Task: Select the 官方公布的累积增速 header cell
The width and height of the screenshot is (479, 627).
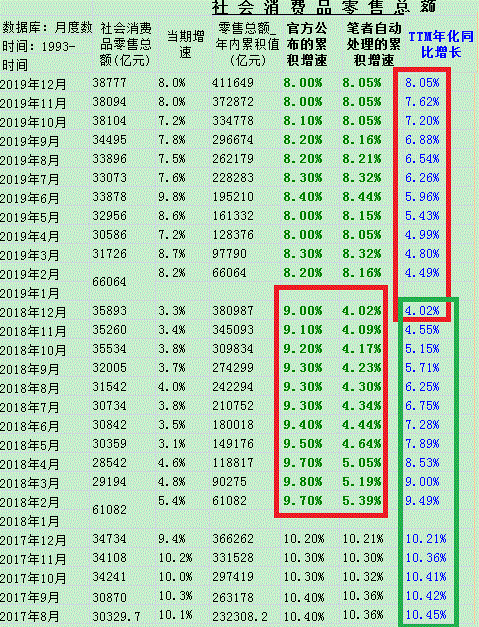Action: 307,44
